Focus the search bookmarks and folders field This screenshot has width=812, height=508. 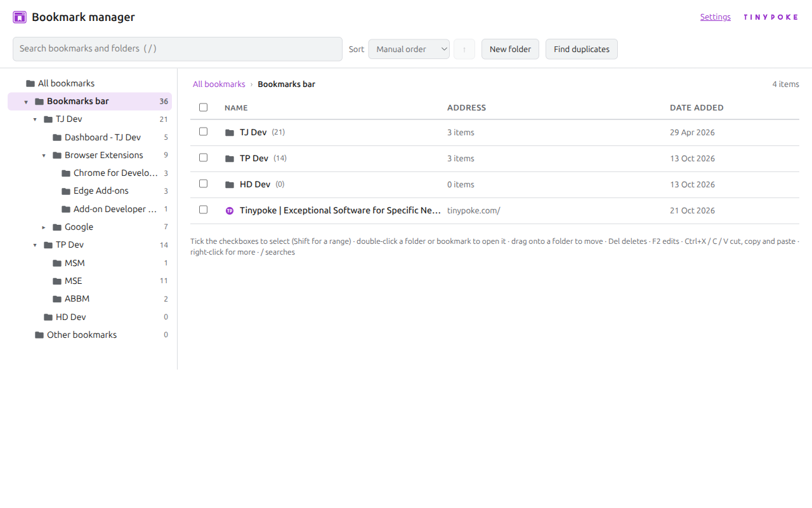click(x=178, y=49)
